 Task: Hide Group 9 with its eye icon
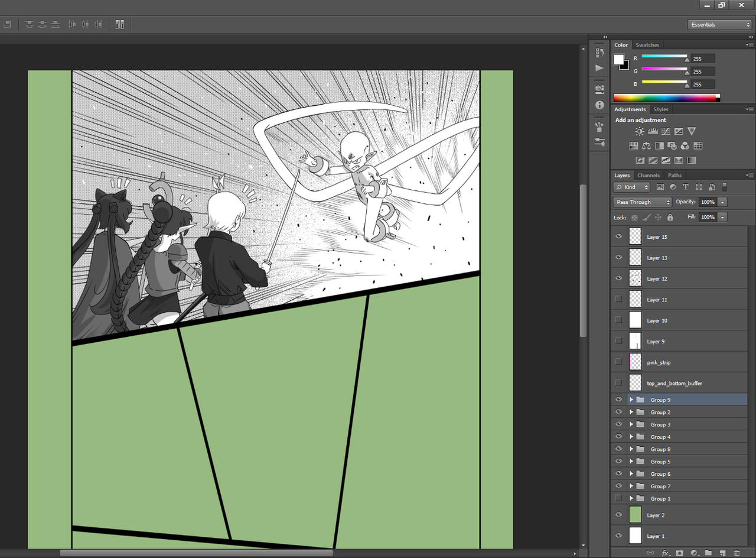pyautogui.click(x=618, y=400)
